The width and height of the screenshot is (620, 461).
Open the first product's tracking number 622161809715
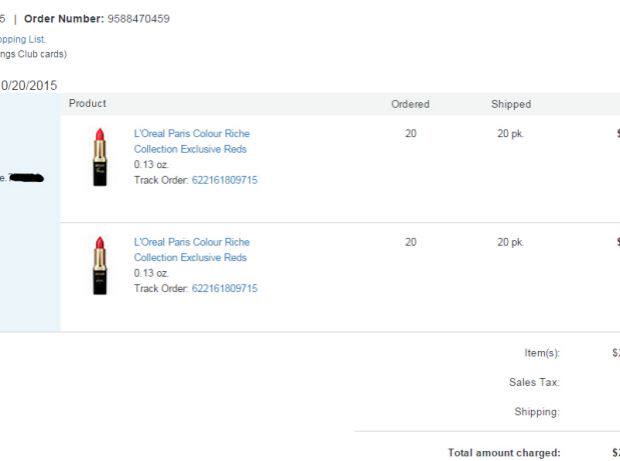[x=224, y=180]
